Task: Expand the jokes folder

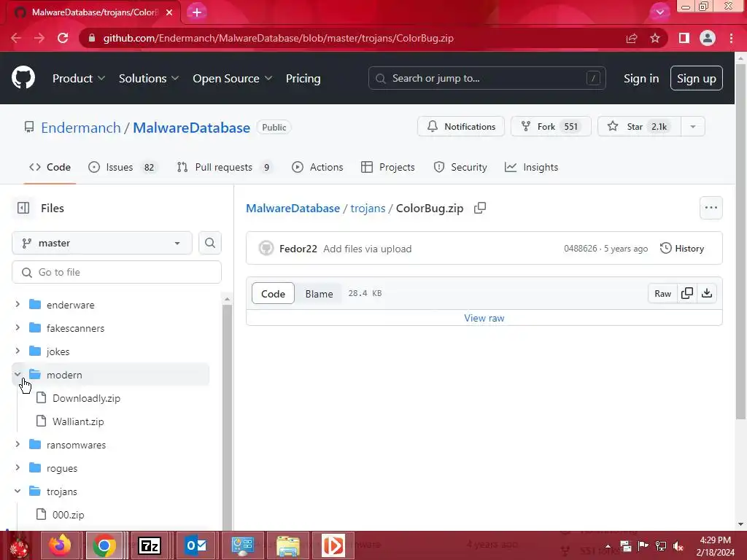Action: [x=18, y=351]
